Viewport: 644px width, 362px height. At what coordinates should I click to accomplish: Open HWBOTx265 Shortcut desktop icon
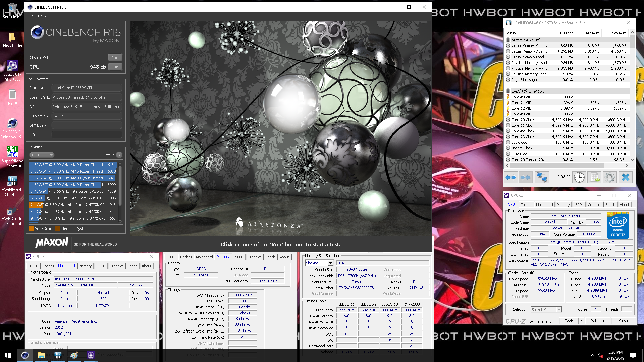pyautogui.click(x=13, y=215)
